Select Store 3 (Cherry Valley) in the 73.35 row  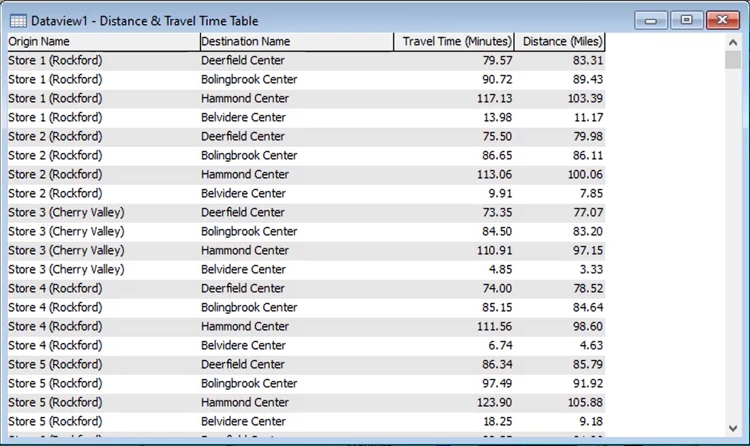pos(66,213)
